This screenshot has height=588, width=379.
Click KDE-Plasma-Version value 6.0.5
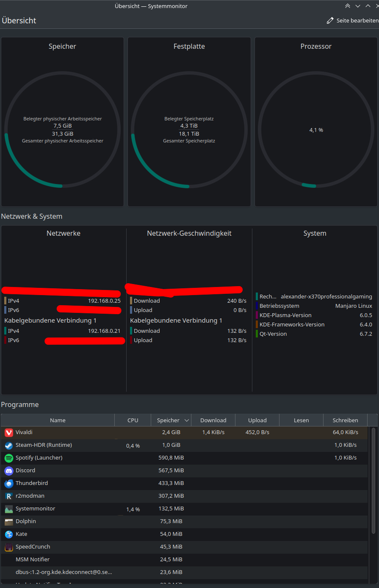click(x=366, y=315)
